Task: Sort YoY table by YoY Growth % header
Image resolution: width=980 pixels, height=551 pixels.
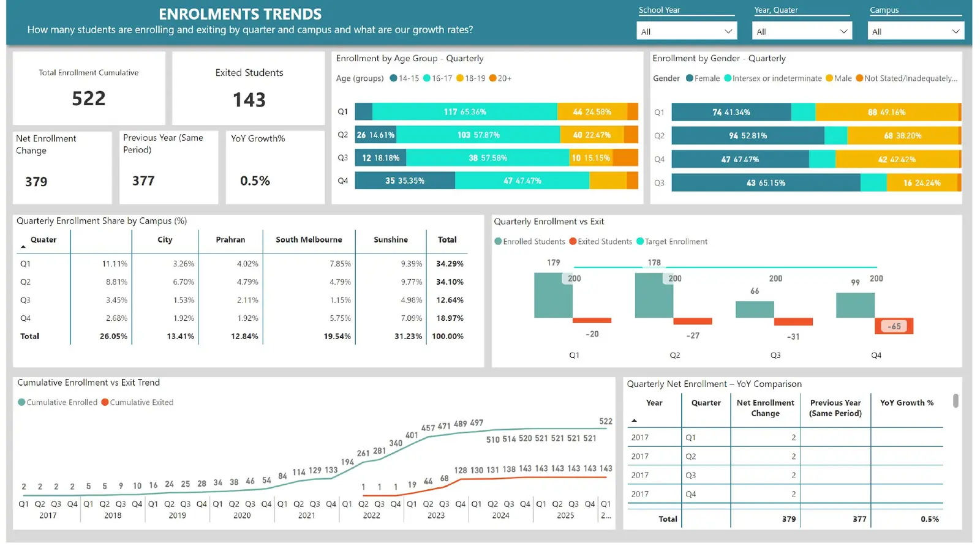Action: point(907,403)
